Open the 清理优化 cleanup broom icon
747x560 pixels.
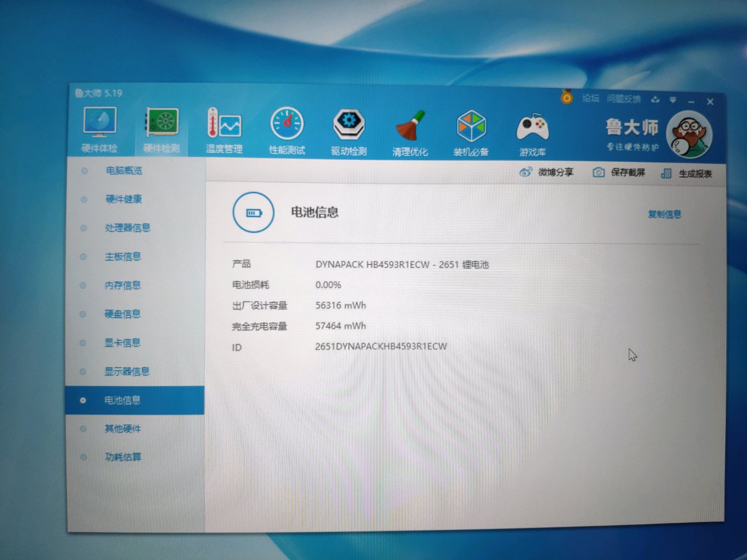pos(410,133)
